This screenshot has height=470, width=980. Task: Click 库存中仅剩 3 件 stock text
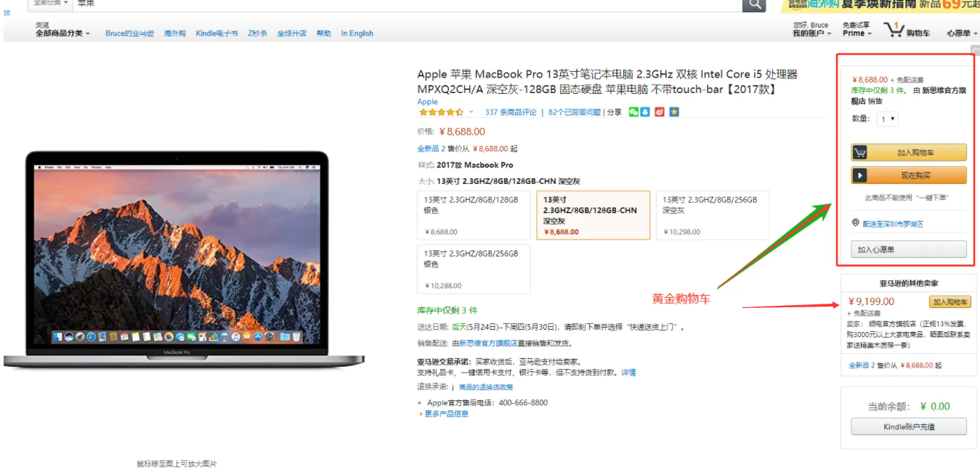(x=447, y=310)
